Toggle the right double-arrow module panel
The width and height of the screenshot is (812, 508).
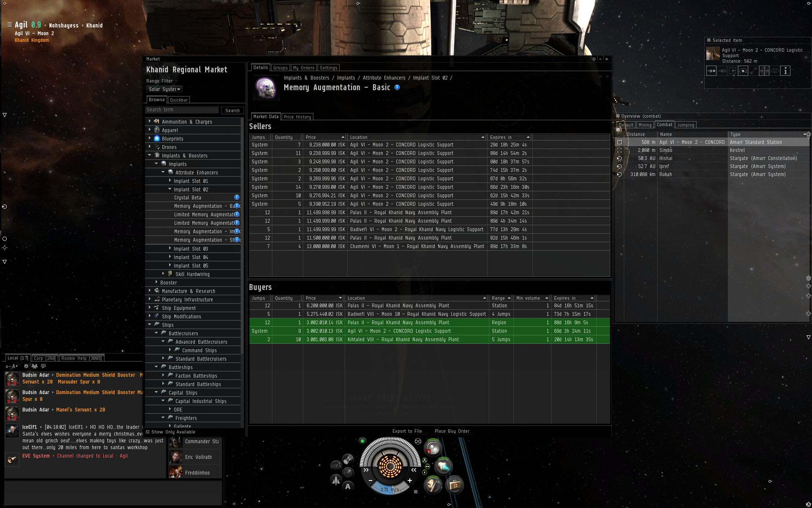pyautogui.click(x=414, y=470)
